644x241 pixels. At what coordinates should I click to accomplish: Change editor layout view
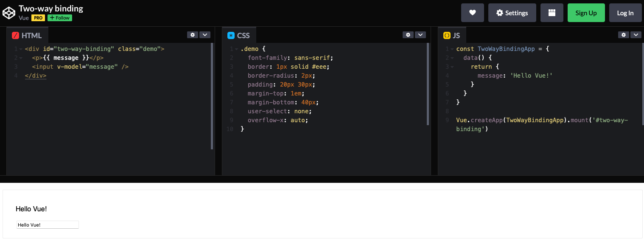click(x=552, y=13)
